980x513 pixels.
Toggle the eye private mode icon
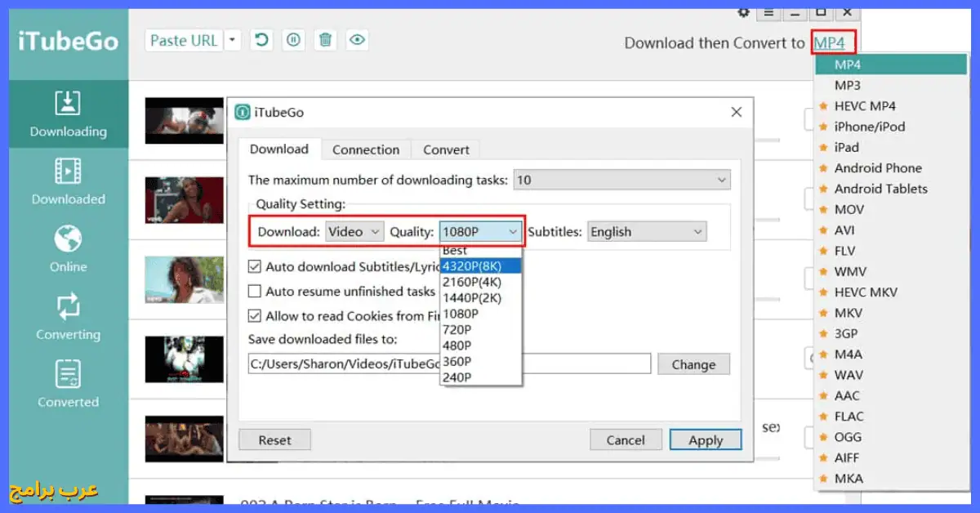[357, 40]
